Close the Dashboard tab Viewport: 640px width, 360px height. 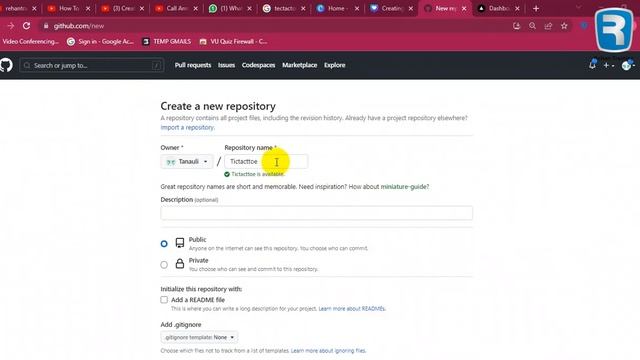pos(518,8)
